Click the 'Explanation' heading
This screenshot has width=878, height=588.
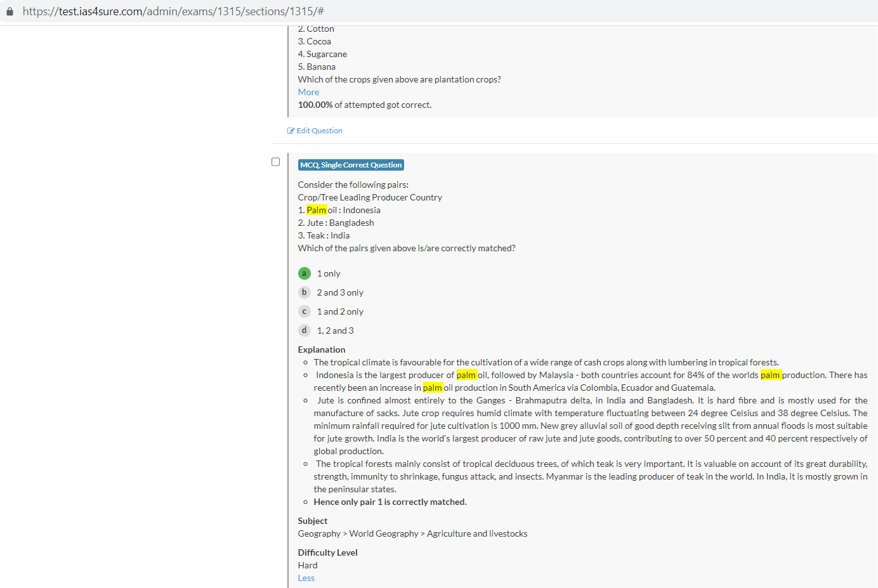point(322,350)
